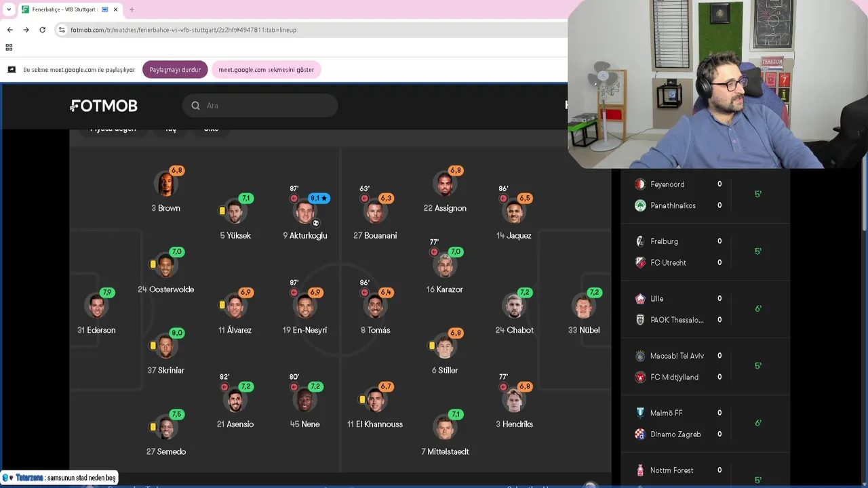
Task: Open Assignon player portrait
Action: click(444, 184)
